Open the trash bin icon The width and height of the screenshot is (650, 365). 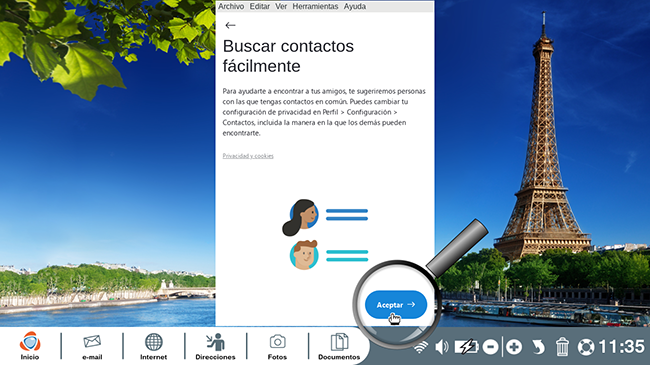[x=562, y=346]
